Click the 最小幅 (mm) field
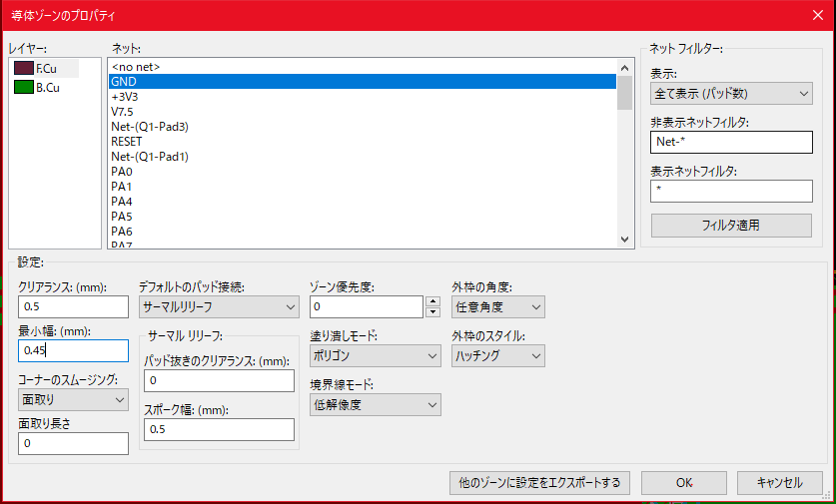Viewport: 836px width, 504px height. (73, 351)
